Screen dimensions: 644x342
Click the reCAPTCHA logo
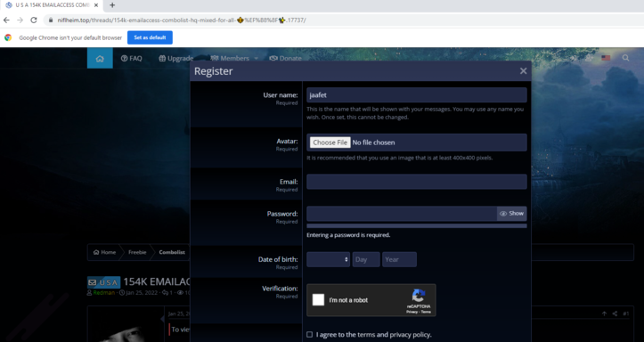[x=419, y=296]
